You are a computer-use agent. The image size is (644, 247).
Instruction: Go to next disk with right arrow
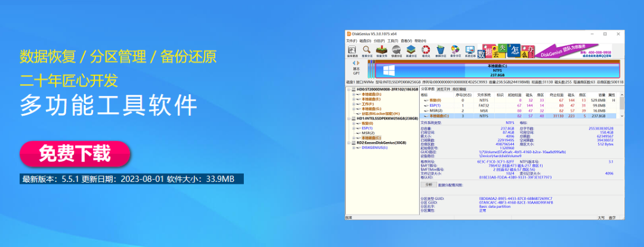click(358, 63)
